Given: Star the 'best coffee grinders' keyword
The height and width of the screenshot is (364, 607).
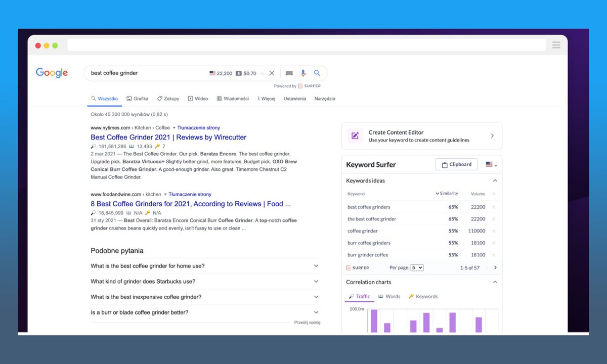Looking at the screenshot, I should pos(494,207).
